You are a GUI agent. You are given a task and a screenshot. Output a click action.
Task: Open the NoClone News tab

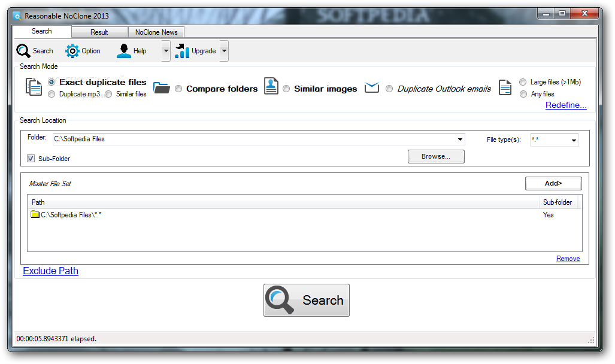(x=156, y=32)
